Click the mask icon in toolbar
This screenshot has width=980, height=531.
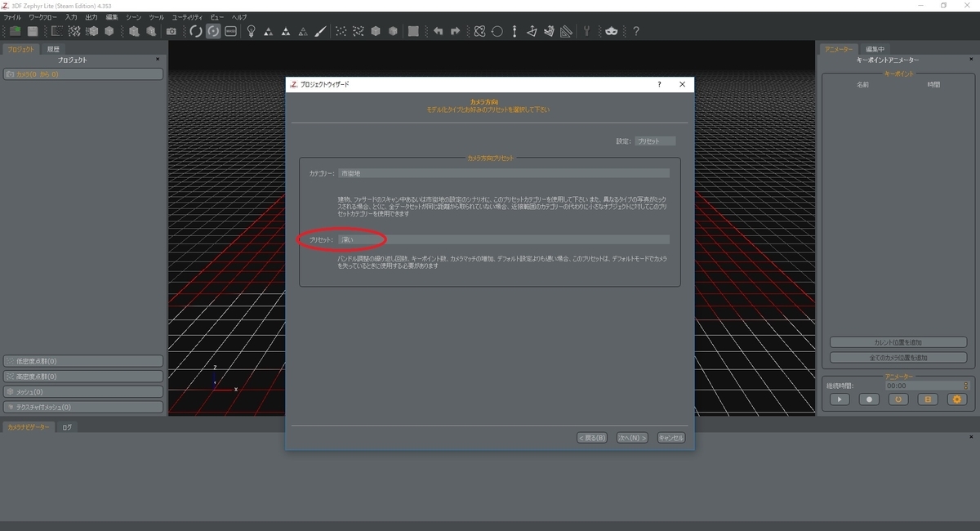[x=611, y=32]
